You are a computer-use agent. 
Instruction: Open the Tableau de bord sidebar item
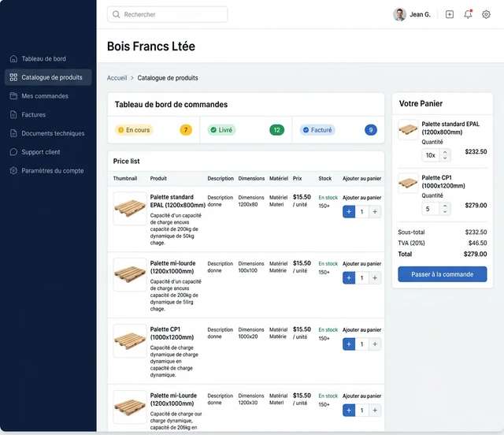[43, 58]
